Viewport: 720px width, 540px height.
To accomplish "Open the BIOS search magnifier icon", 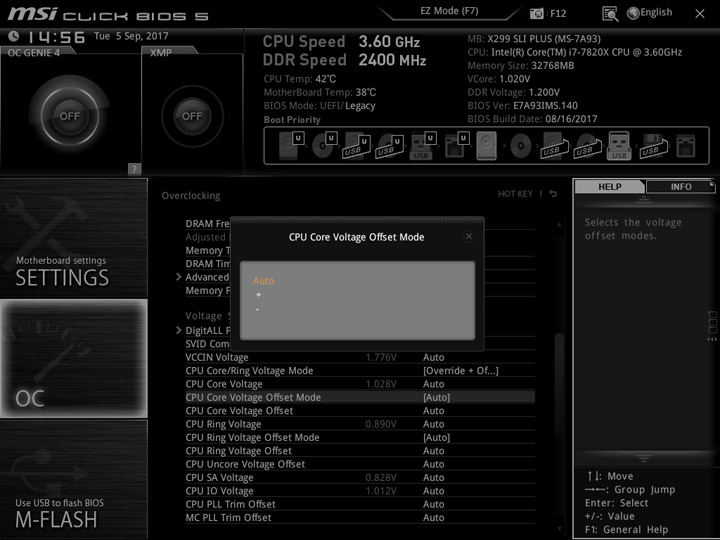I will pos(610,14).
